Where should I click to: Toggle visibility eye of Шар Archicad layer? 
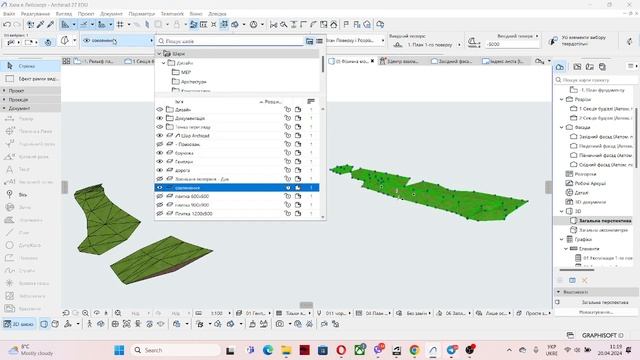point(160,136)
